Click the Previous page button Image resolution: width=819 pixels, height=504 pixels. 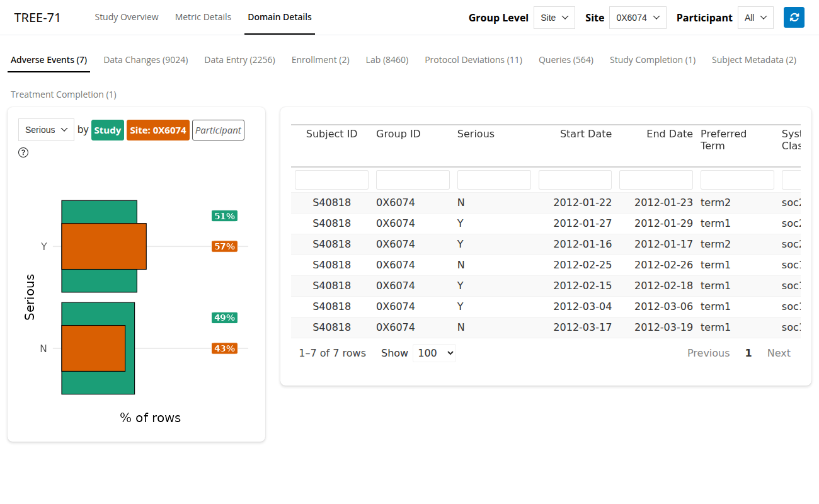[708, 353]
